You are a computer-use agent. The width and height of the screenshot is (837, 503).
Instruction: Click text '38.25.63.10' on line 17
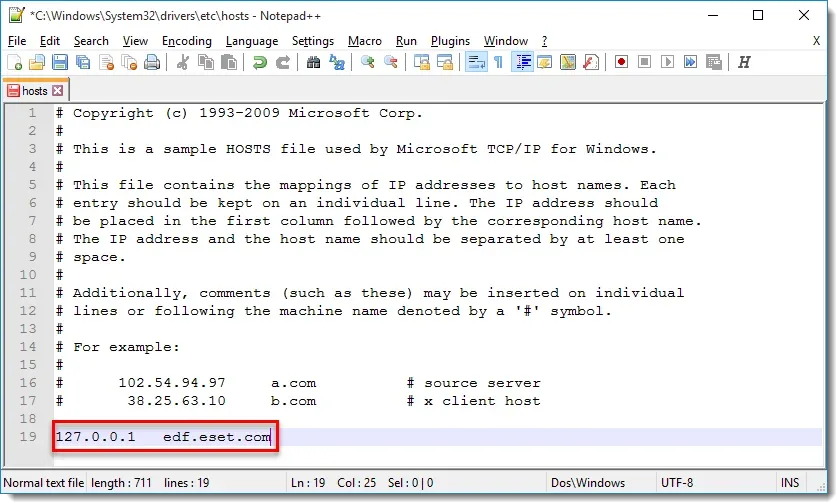point(176,401)
